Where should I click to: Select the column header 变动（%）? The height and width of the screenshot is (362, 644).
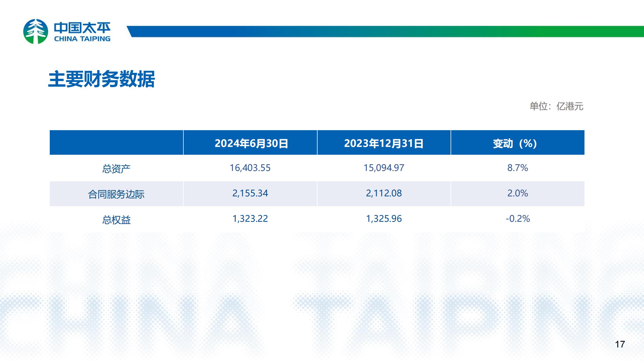(x=515, y=143)
